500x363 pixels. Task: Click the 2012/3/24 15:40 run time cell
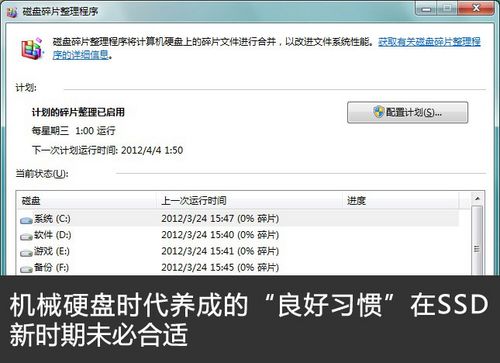tap(220, 235)
